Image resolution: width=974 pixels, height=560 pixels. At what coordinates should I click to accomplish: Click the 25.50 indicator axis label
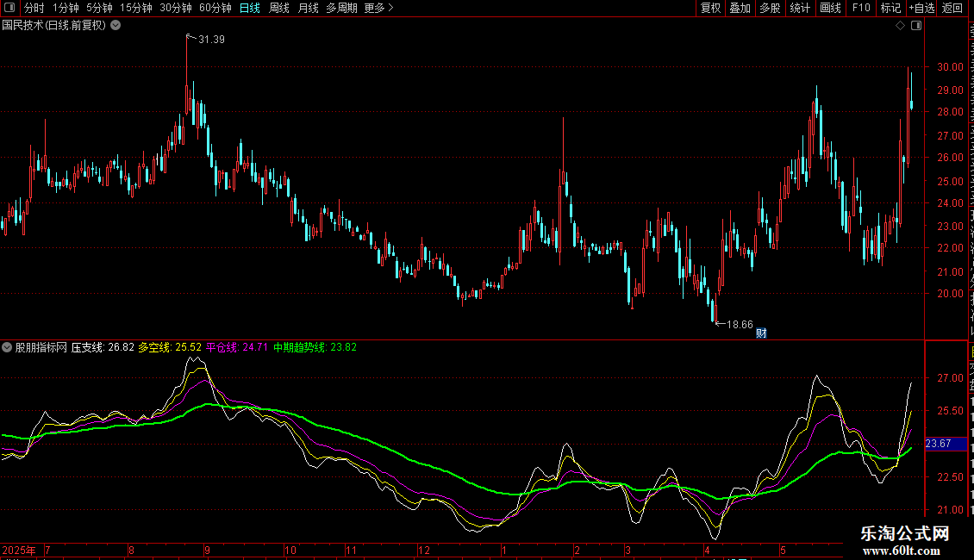click(x=950, y=411)
